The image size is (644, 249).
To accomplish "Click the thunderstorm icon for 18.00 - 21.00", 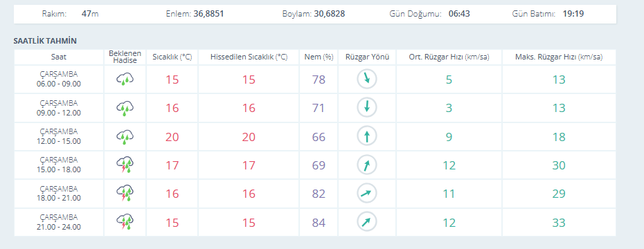I will point(125,194).
